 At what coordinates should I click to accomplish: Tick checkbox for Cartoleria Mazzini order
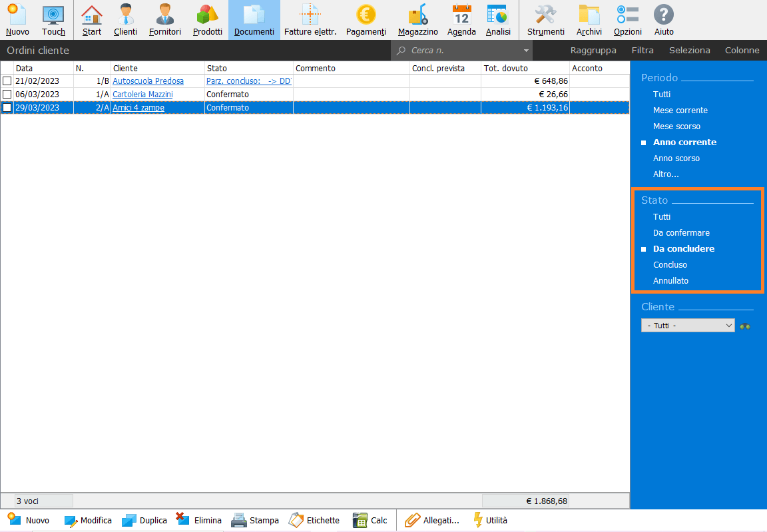click(x=7, y=95)
